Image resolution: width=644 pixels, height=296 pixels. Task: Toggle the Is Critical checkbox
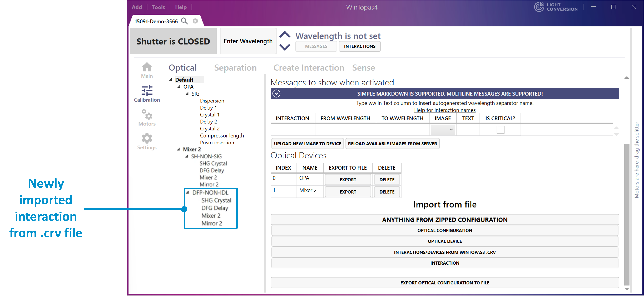500,130
